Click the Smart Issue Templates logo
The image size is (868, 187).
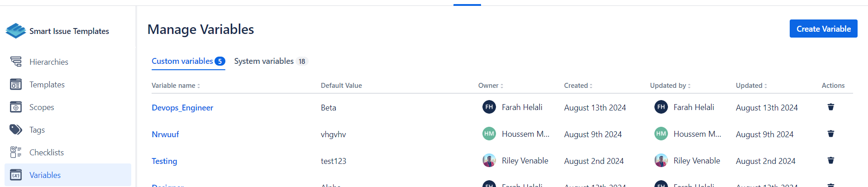16,31
